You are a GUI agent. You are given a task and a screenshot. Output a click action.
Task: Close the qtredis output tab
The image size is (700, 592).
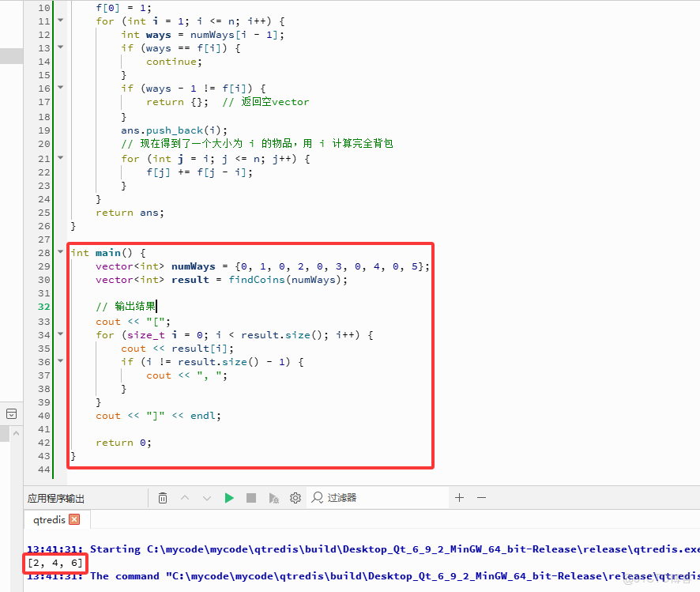click(74, 519)
